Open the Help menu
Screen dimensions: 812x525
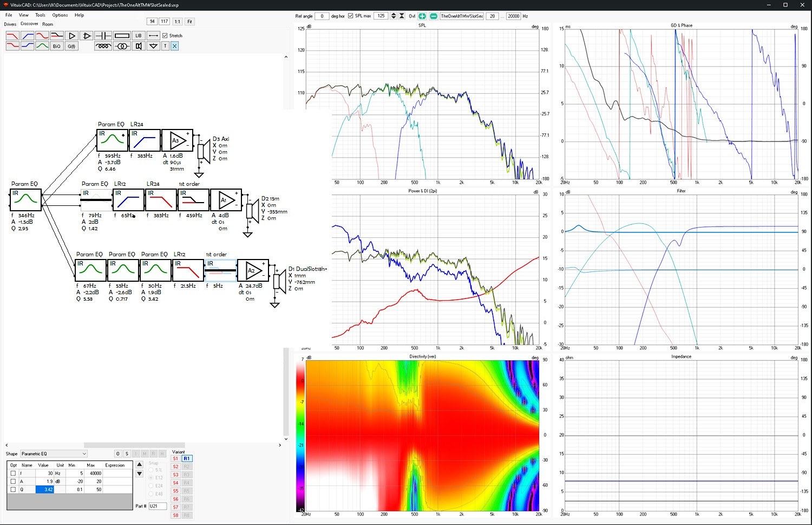(80, 15)
